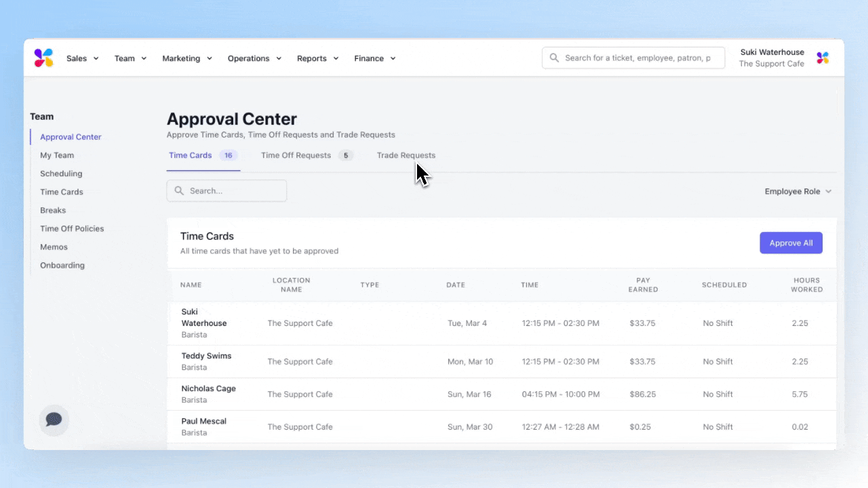Click the LOCATION NAME column header
Viewport: 868px width, 488px height.
(292, 285)
